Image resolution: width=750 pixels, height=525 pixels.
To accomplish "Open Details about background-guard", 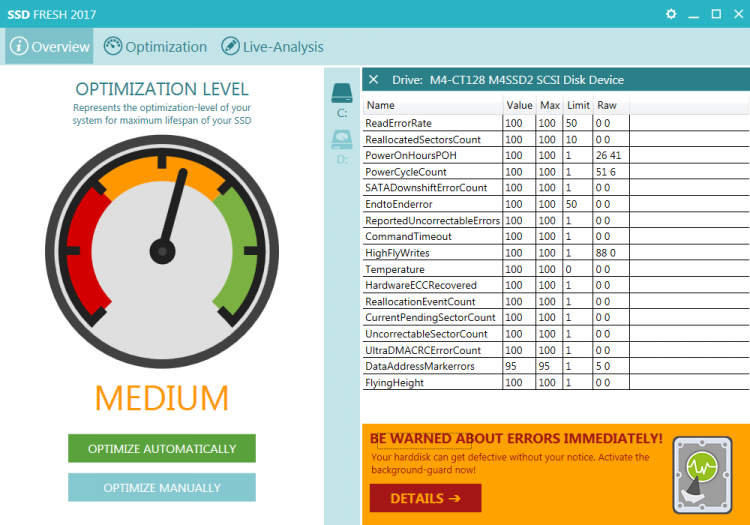I will click(x=425, y=498).
